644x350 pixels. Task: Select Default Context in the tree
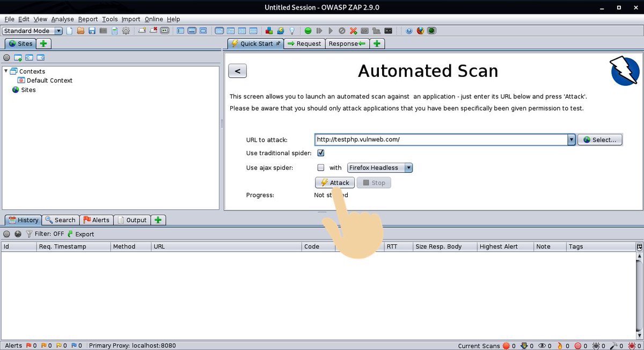[45, 81]
